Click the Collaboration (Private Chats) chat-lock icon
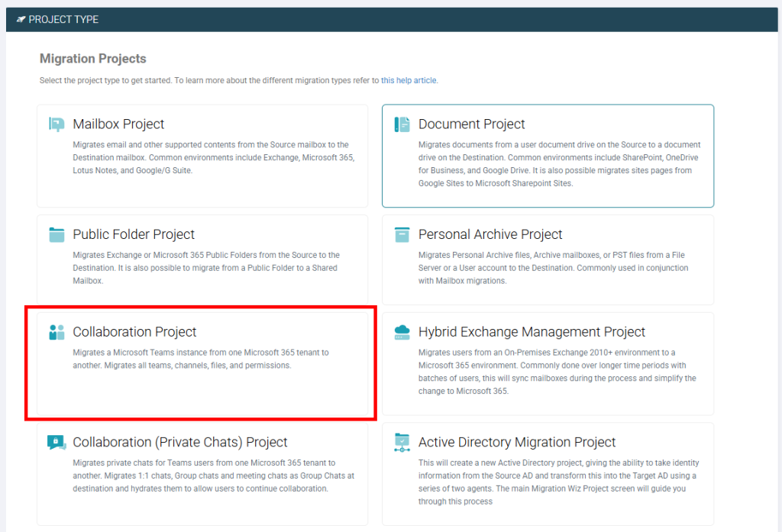This screenshot has width=782, height=532. tap(57, 442)
